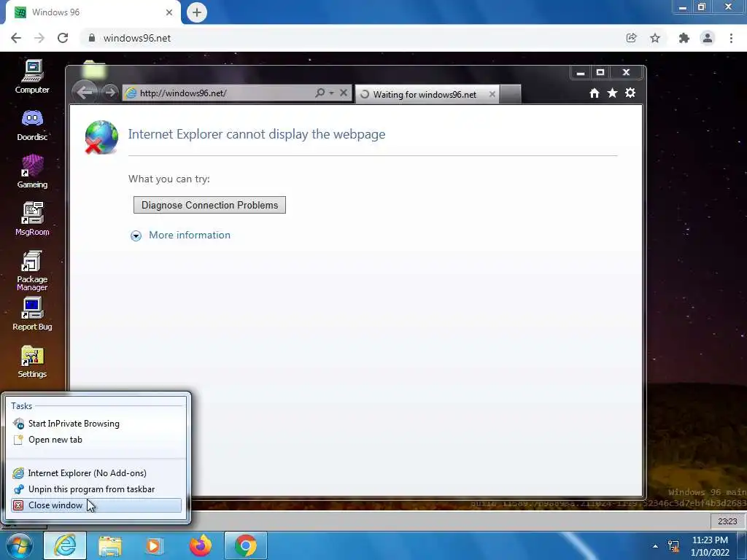The image size is (747, 560).
Task: Choose Start InPrivate Browsing
Action: point(96,424)
